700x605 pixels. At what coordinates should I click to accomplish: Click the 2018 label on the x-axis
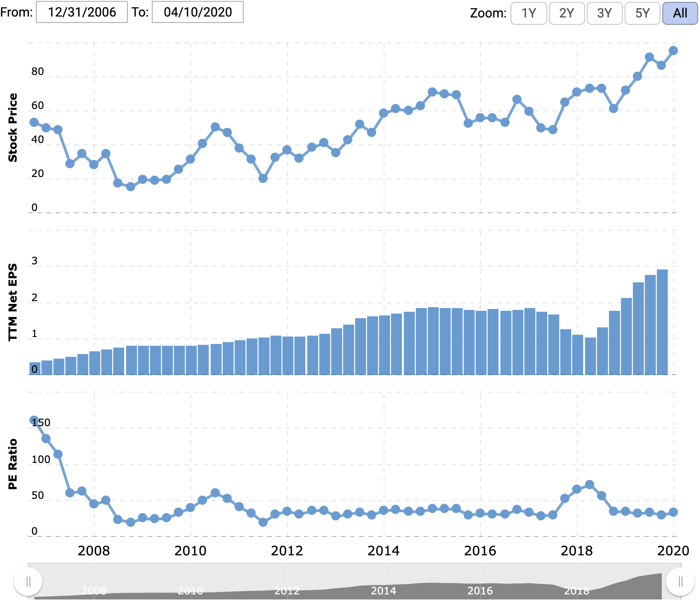[x=577, y=551]
